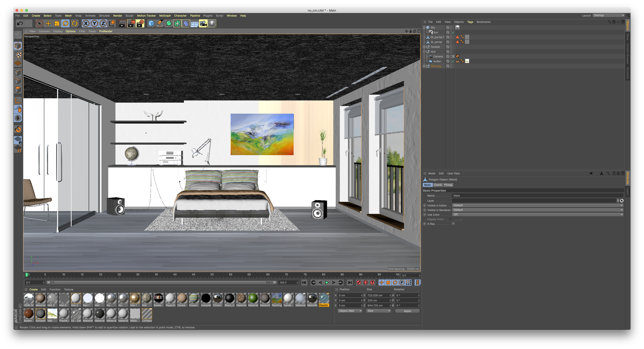Enable the X-Ray checkbox
This screenshot has height=349, width=644.
tap(453, 224)
